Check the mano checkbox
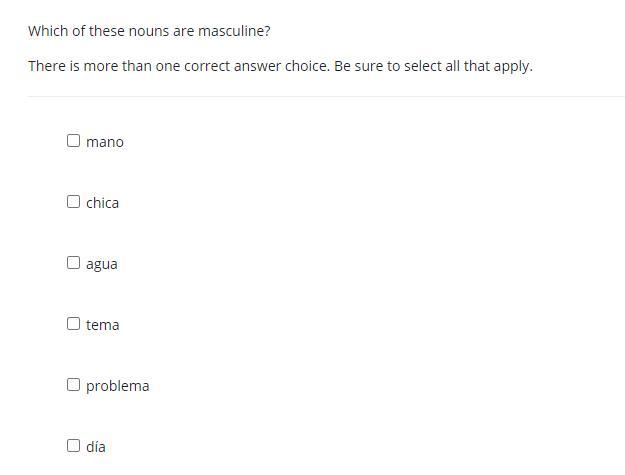The height and width of the screenshot is (475, 625). (x=73, y=141)
